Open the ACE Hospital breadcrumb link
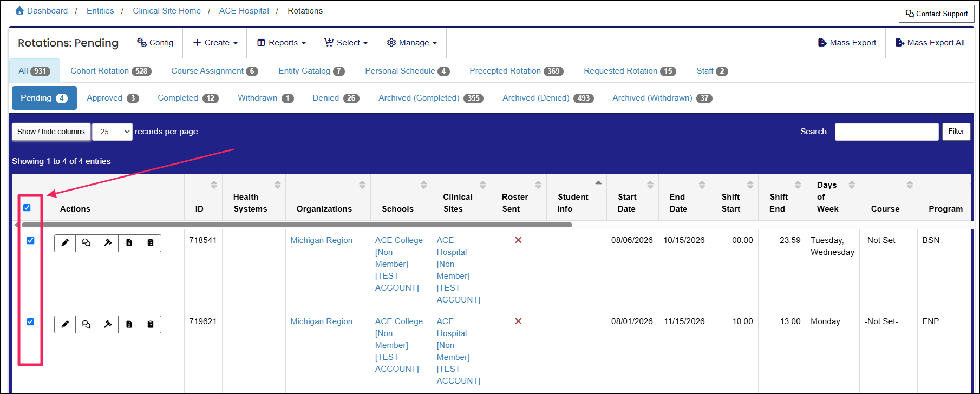 [x=244, y=11]
